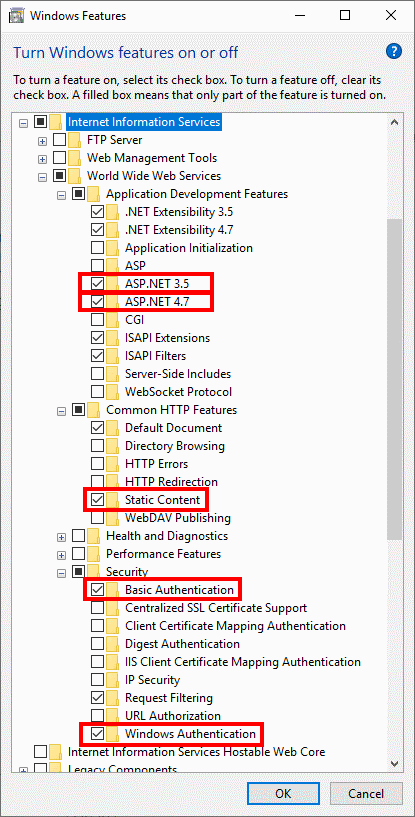Viewport: 415px width, 817px height.
Task: Collapse the Common HTTP Features node
Action: [x=62, y=411]
